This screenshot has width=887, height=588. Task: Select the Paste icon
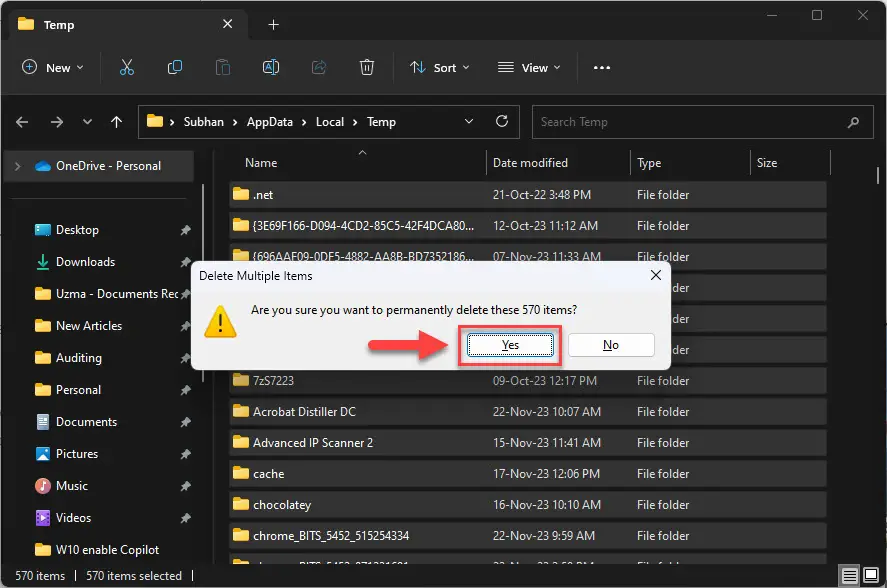tap(223, 67)
